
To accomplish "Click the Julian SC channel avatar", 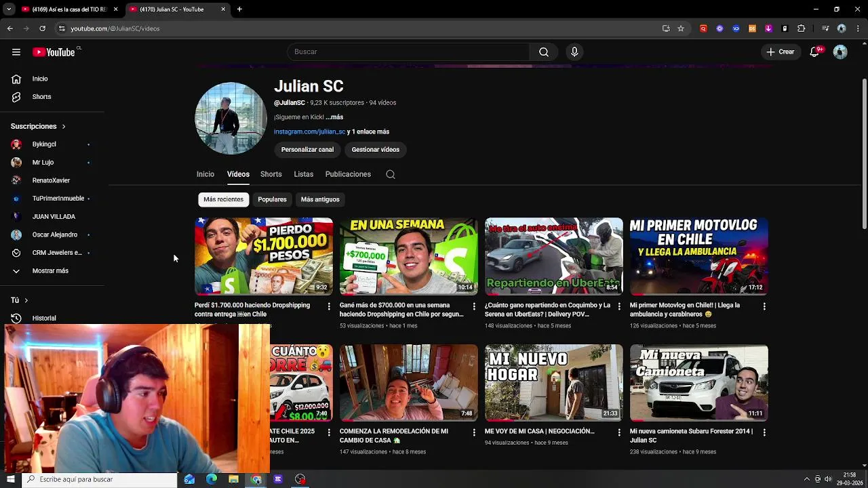I will (x=231, y=119).
